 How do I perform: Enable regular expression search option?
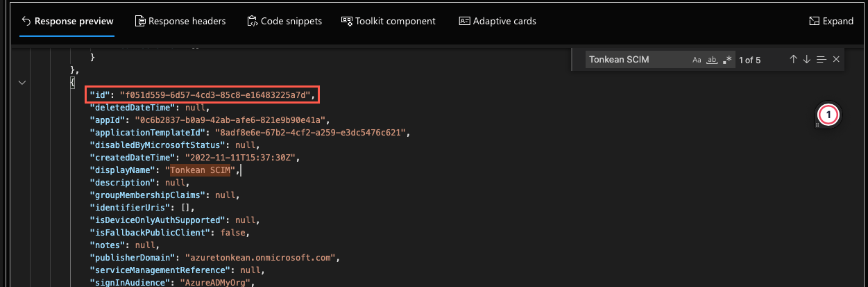[x=726, y=60]
